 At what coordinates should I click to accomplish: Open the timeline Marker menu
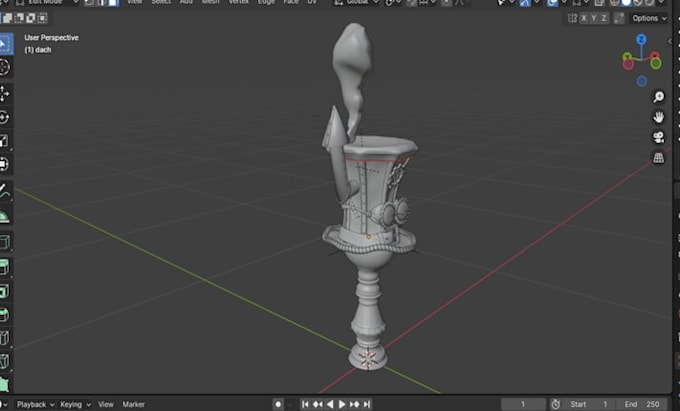click(134, 404)
